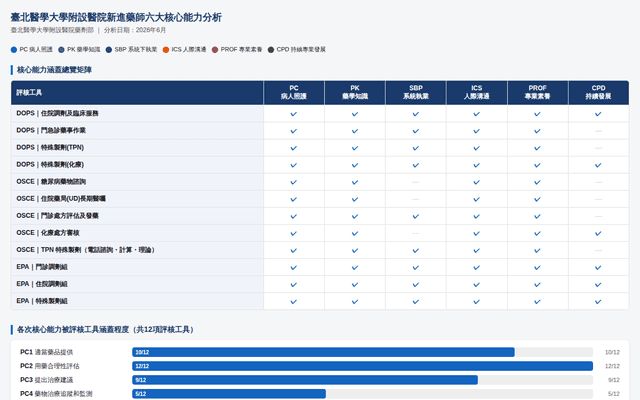Click the PK checkmark in OSCE 住院藥局(UD)長期醫囑 row
Viewport: 640px width, 400px height.
tap(355, 199)
